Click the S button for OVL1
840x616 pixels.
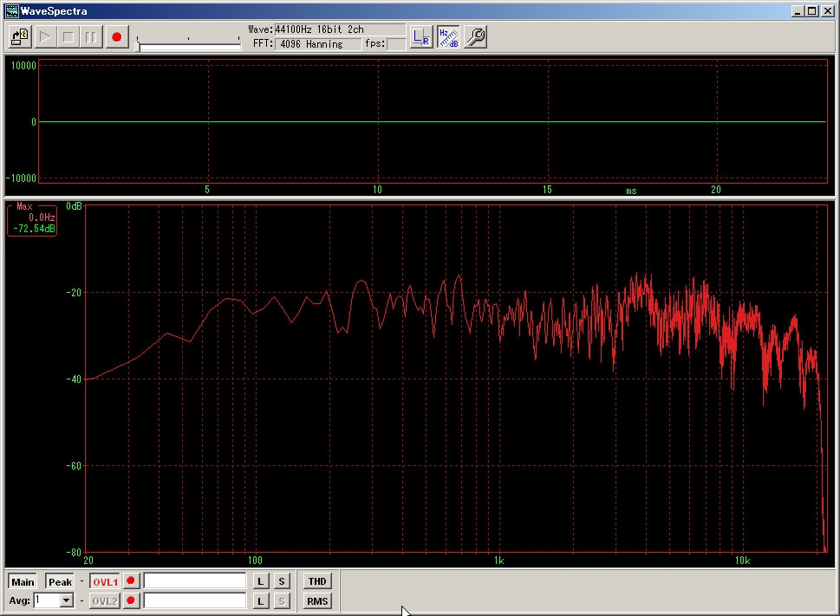click(282, 581)
